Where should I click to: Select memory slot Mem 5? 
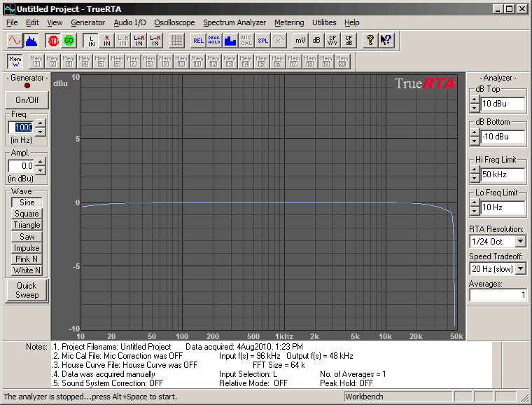101,62
